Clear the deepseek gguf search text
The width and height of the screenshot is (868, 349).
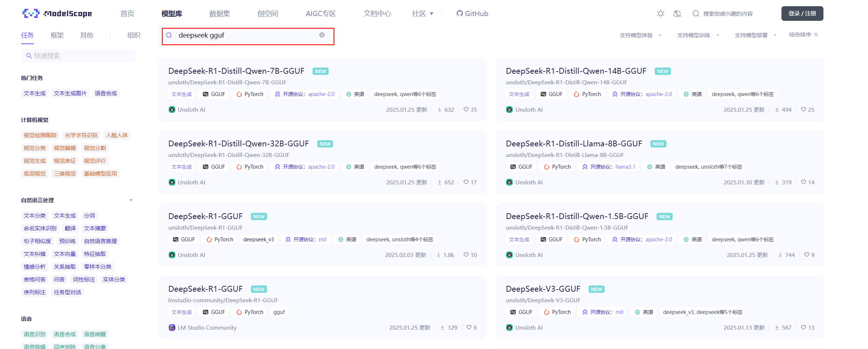pyautogui.click(x=322, y=35)
